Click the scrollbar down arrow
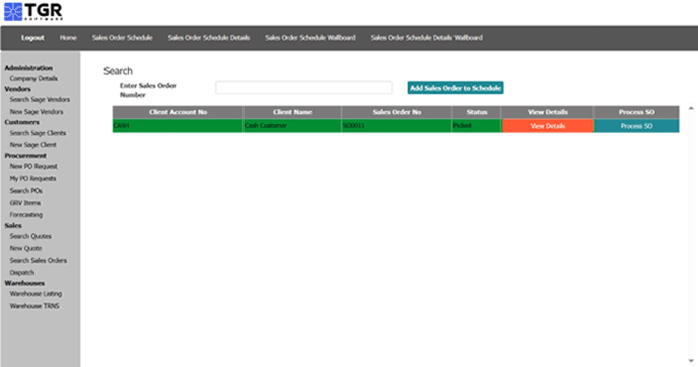Image resolution: width=698 pixels, height=367 pixels. [x=691, y=361]
